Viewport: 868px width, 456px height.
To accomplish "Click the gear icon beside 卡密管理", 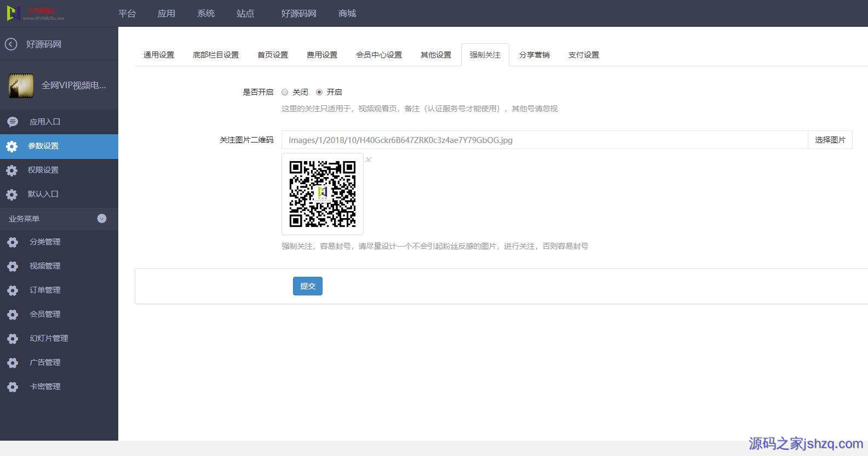I will pos(13,387).
